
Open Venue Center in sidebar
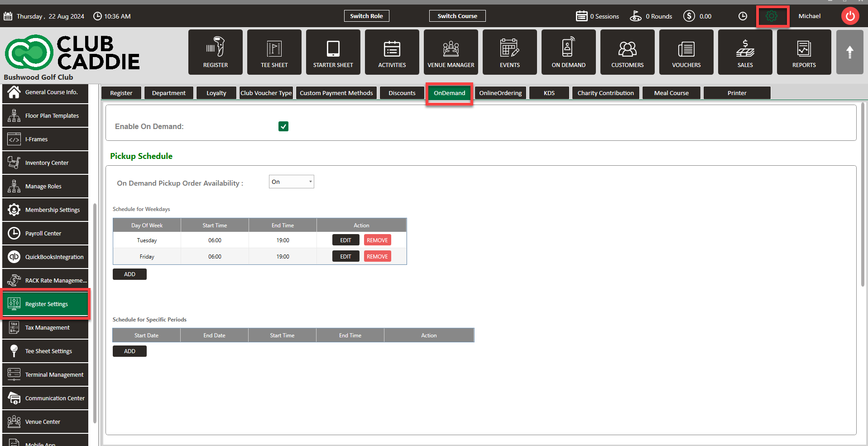pos(45,422)
